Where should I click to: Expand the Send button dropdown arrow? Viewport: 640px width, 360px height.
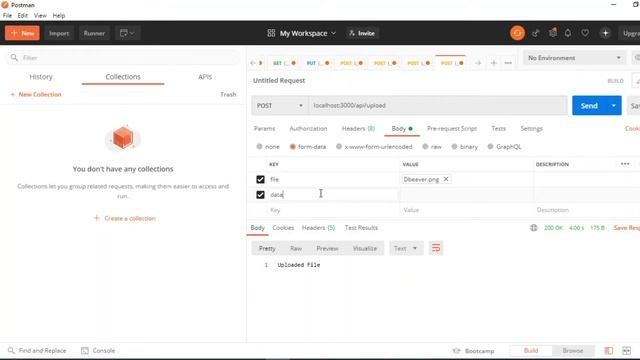pos(613,106)
